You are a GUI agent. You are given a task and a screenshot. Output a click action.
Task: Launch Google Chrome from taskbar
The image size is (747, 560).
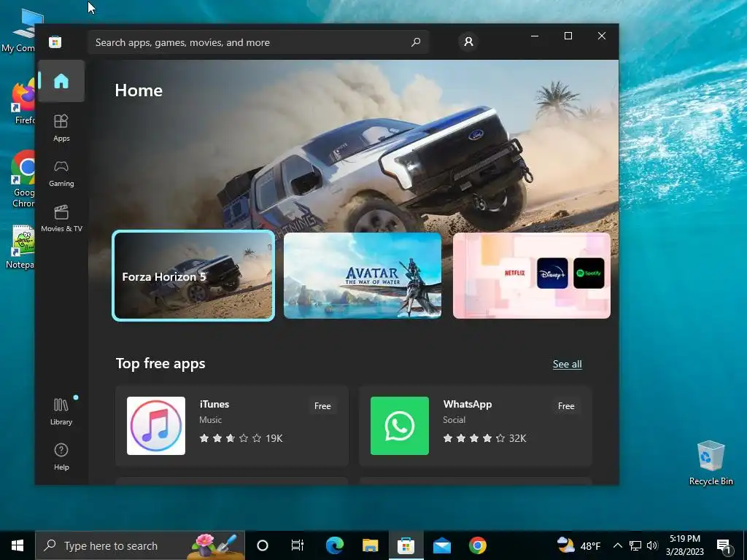[x=477, y=545]
